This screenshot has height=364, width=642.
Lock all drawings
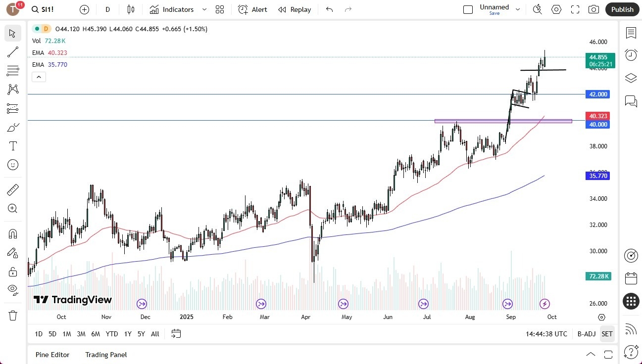[x=13, y=272]
